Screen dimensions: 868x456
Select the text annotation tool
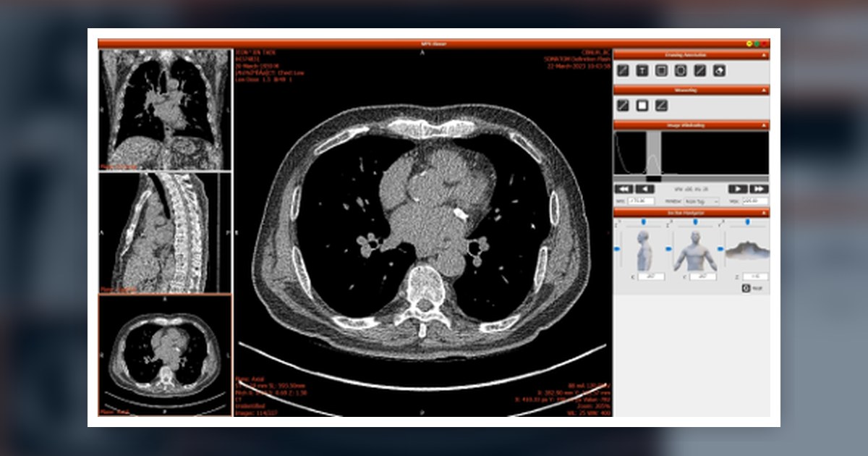point(642,70)
